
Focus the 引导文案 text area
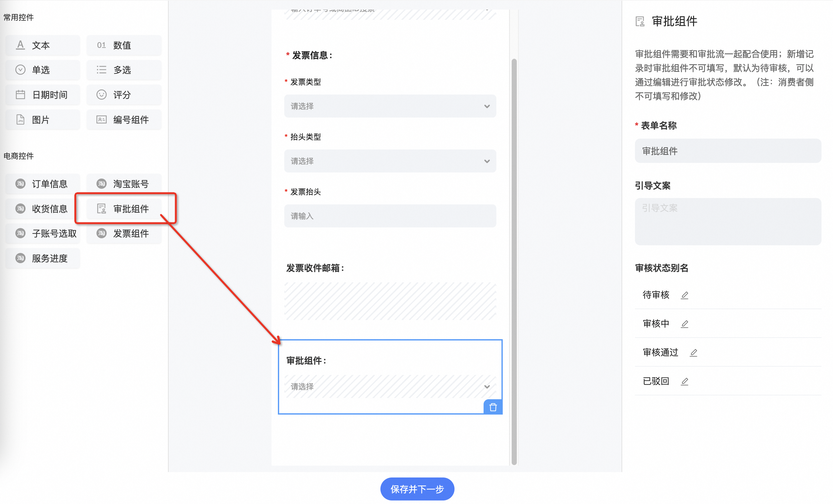(728, 222)
